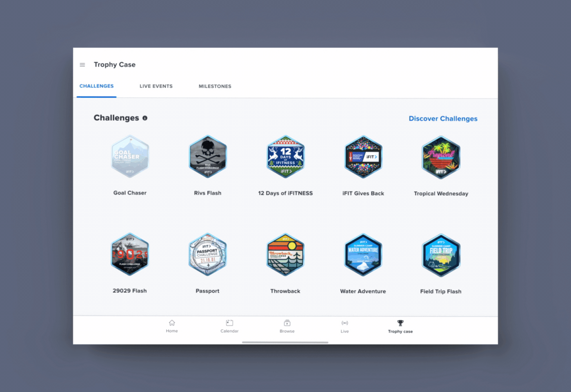571x392 pixels.
Task: Open the 12 Days of iFITNESS badge
Action: tap(285, 157)
